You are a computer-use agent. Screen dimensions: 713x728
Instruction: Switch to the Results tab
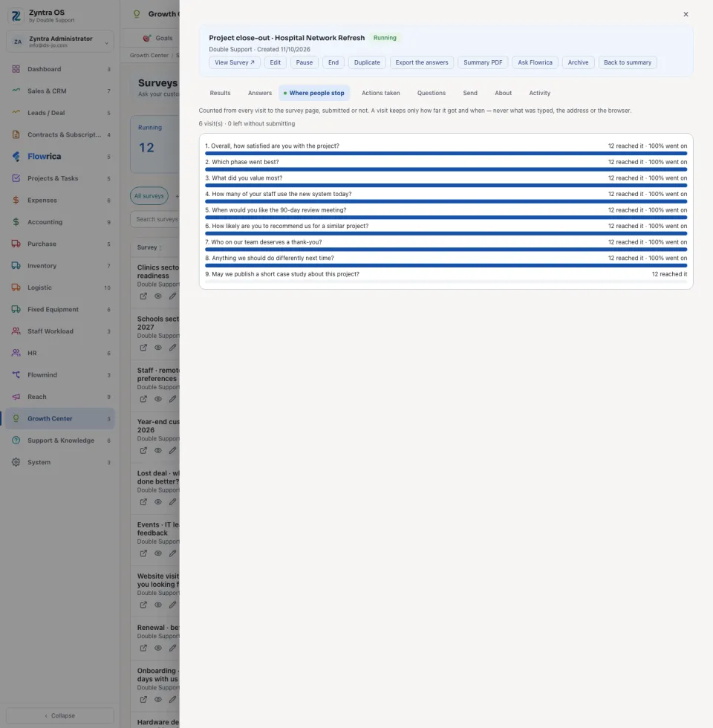tap(220, 93)
